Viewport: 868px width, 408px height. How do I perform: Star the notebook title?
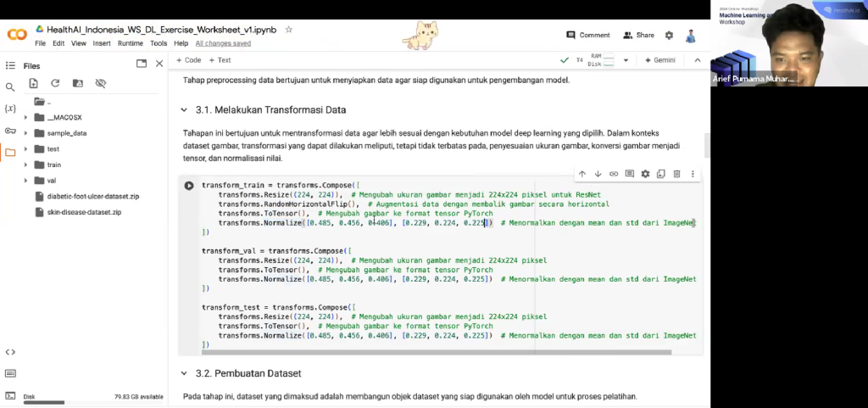(x=289, y=29)
